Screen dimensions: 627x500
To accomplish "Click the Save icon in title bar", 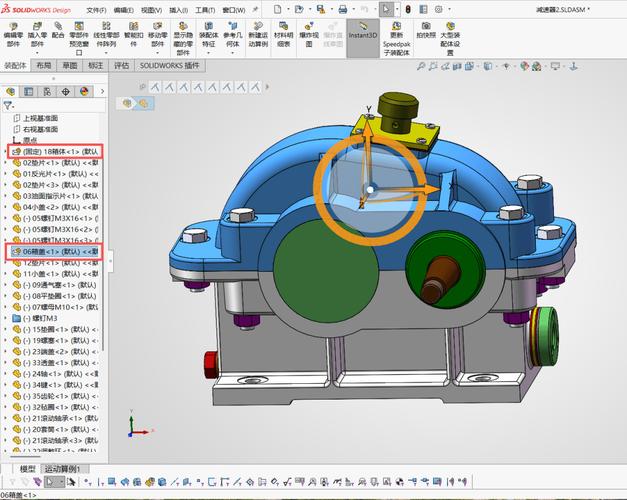I will coord(321,9).
